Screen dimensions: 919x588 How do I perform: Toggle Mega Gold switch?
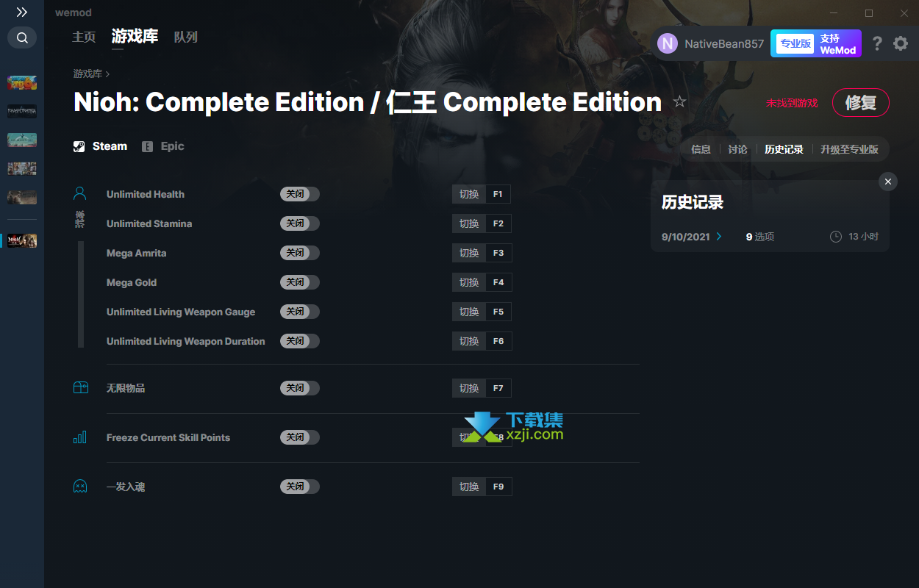tap(300, 282)
